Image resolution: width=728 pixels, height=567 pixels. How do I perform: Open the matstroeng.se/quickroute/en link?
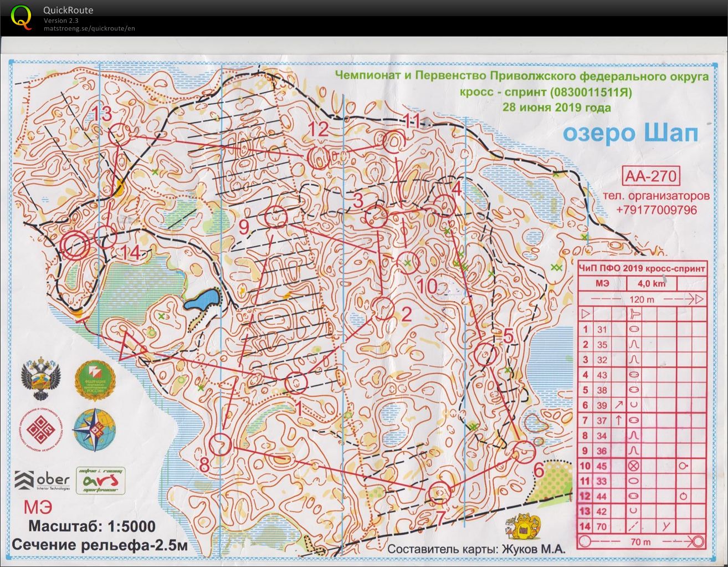pos(90,28)
